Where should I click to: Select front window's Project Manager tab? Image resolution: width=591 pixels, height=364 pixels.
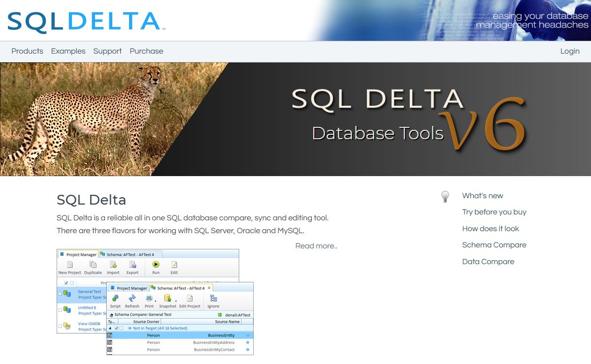[129, 288]
